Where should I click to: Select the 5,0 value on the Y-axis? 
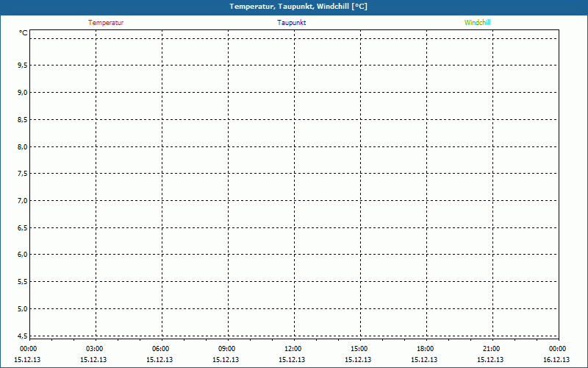pyautogui.click(x=22, y=308)
